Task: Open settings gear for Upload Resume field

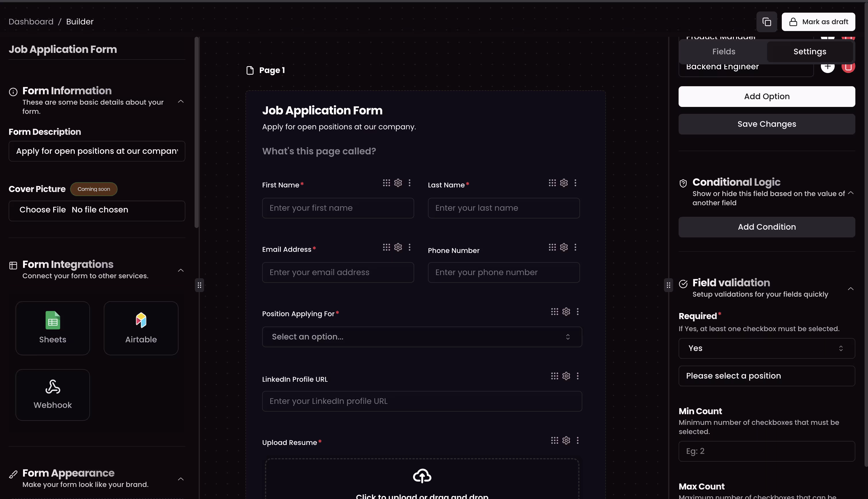Action: click(566, 440)
